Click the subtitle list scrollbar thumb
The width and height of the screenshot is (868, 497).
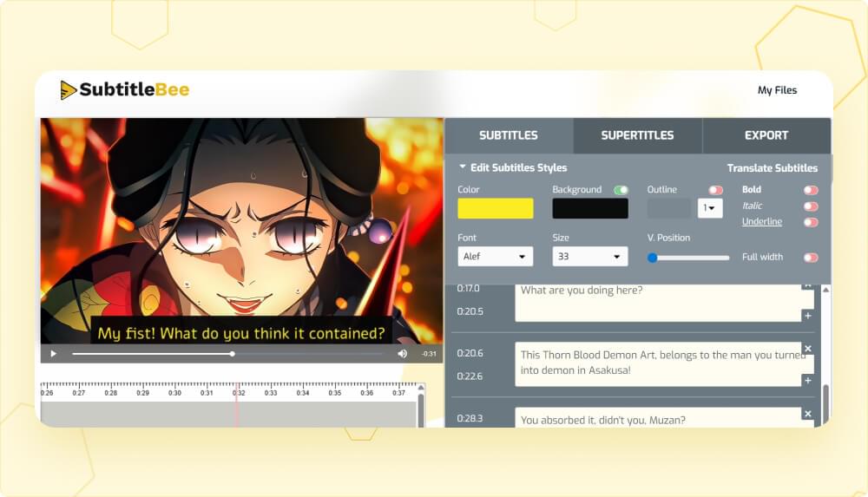[x=826, y=403]
